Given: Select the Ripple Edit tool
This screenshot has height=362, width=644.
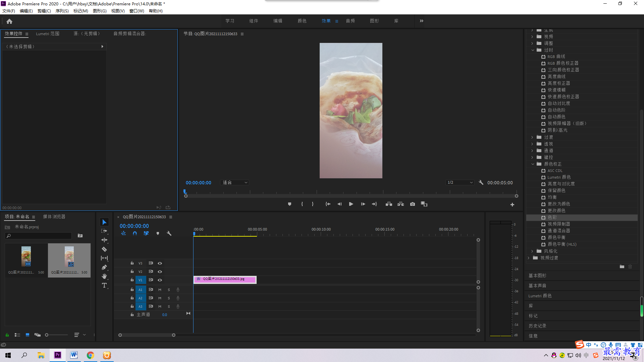Looking at the screenshot, I should (x=104, y=240).
